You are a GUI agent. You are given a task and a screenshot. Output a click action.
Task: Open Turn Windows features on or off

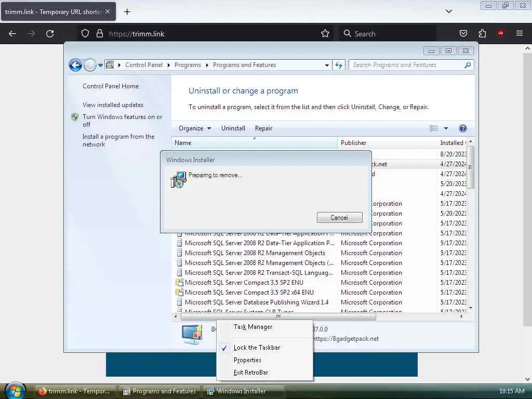[123, 121]
